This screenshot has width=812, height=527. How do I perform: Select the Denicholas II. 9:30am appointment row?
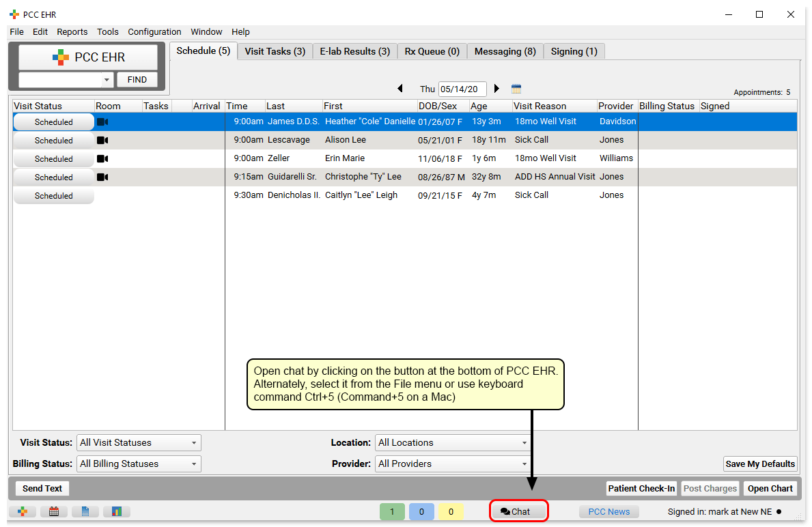click(405, 195)
